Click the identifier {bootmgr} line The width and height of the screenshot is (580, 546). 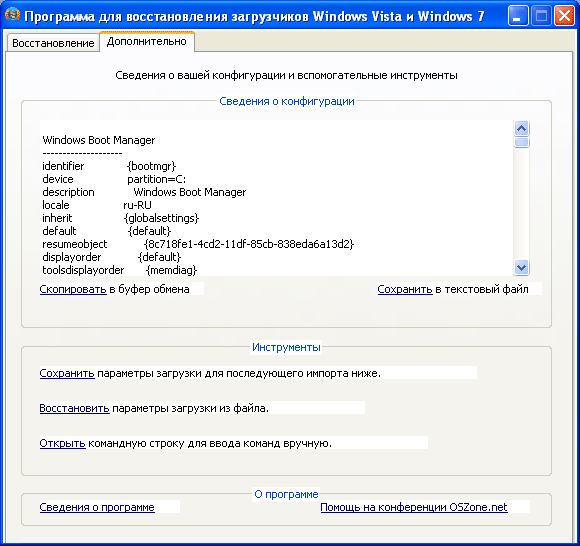click(x=109, y=166)
